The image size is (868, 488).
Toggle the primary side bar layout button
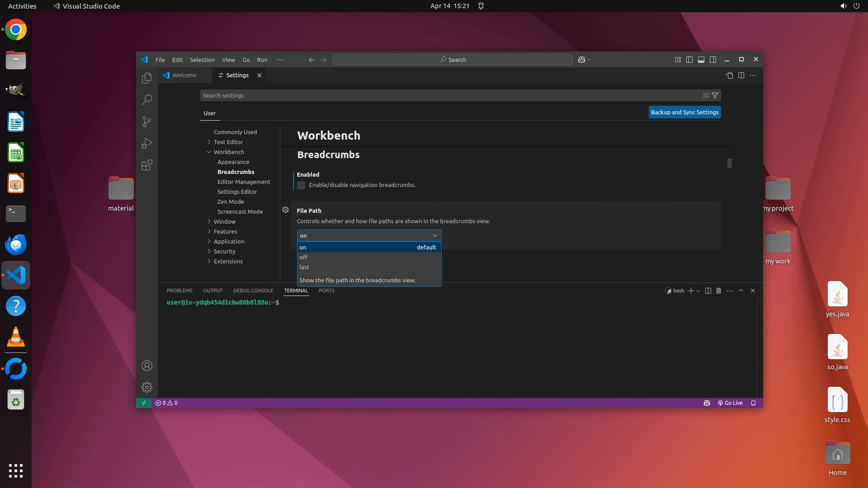pyautogui.click(x=689, y=60)
